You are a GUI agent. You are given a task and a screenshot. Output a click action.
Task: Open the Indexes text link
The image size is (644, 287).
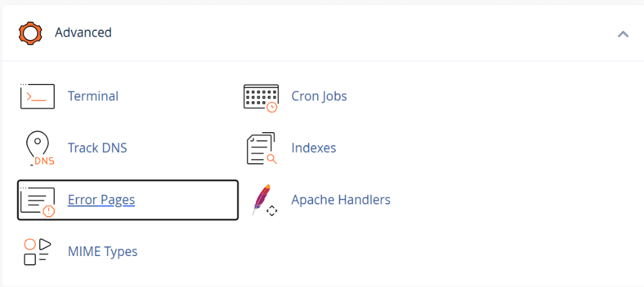click(x=313, y=148)
